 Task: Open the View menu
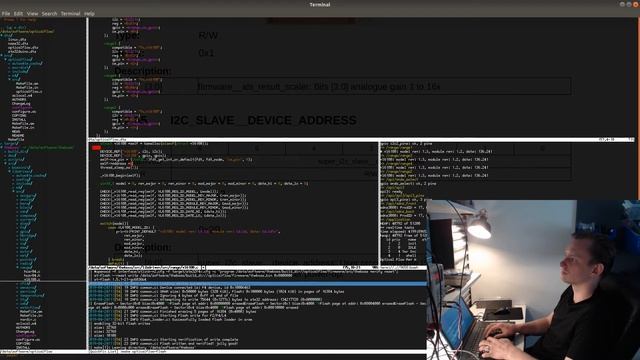32,13
